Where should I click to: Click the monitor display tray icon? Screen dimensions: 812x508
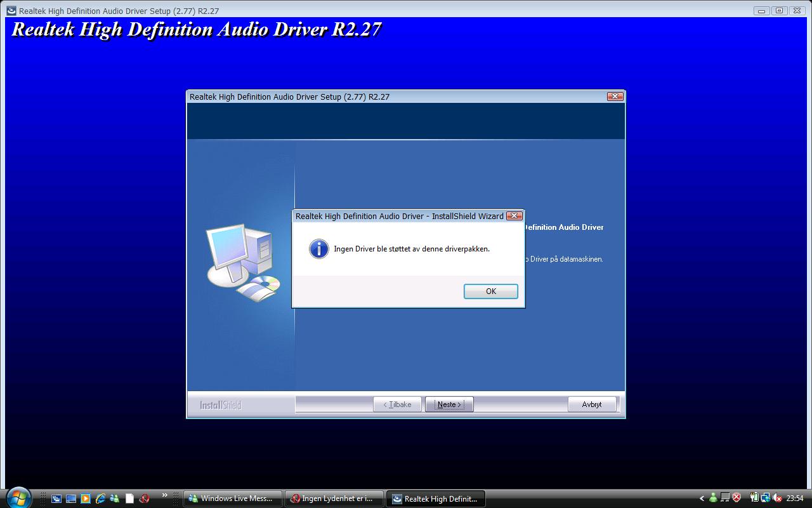point(724,498)
